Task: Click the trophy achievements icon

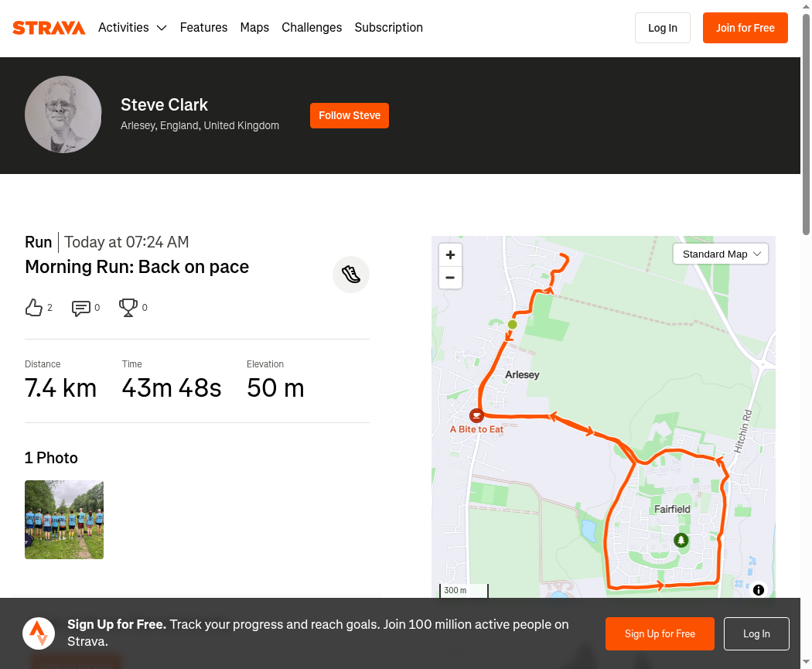Action: pos(128,308)
